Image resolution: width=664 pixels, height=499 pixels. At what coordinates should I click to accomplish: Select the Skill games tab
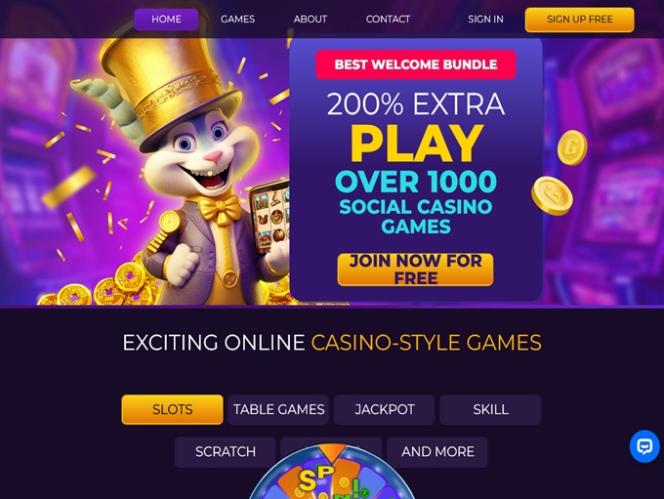click(490, 410)
